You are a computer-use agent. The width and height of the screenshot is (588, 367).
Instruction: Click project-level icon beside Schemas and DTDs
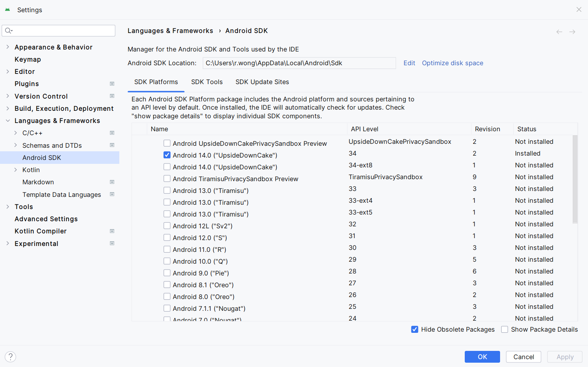click(x=112, y=145)
